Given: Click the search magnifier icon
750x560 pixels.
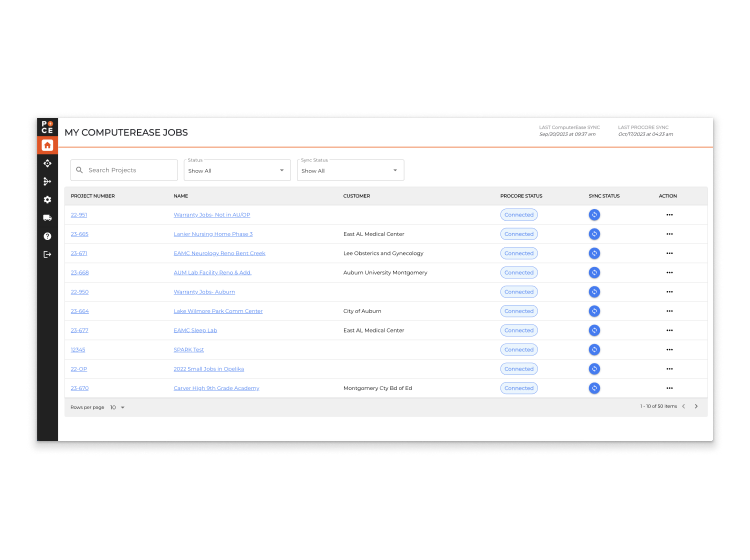Looking at the screenshot, I should pyautogui.click(x=79, y=170).
